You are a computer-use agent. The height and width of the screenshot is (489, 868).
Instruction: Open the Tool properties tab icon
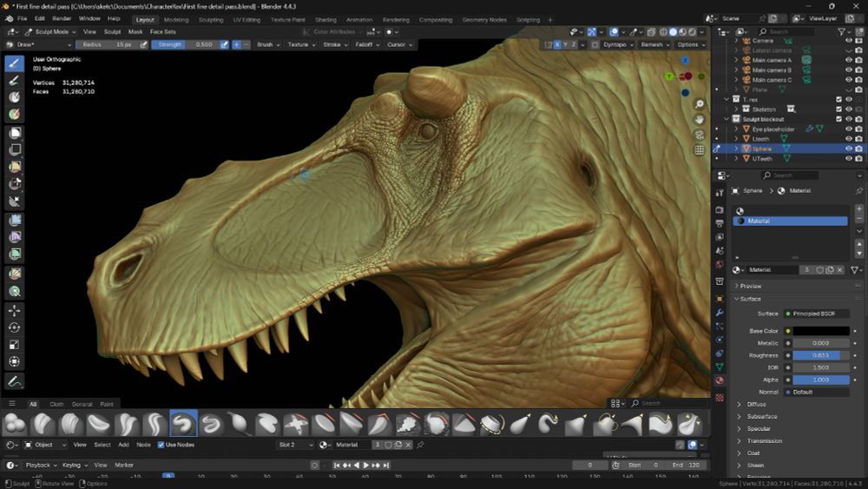coord(720,192)
